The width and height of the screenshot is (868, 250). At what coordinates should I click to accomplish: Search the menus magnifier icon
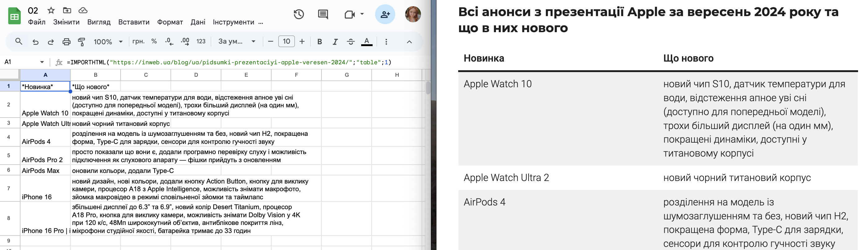(x=19, y=41)
